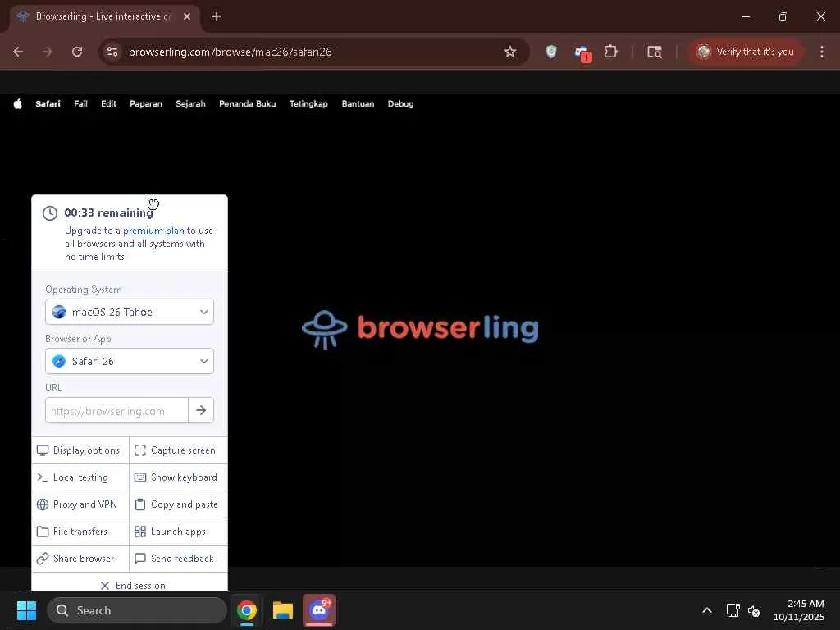Open the Bantuan menu
840x630 pixels.
(x=358, y=104)
